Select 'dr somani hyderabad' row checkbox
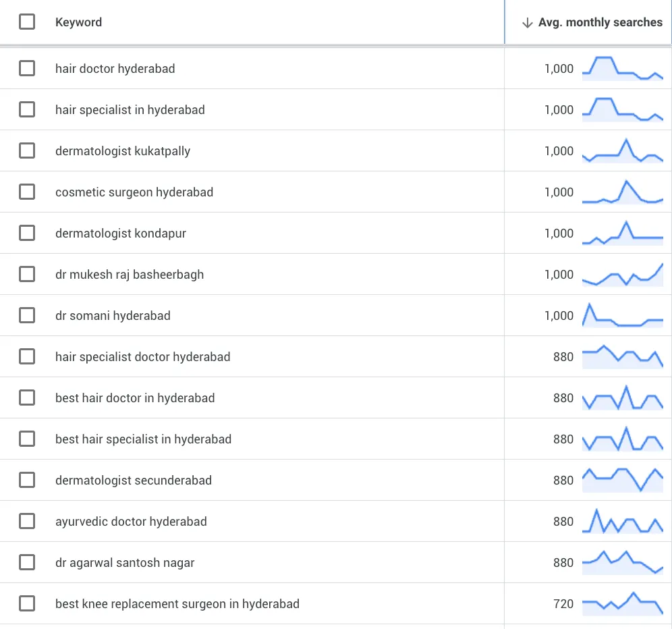Viewport: 672px width, 629px height. 27,315
